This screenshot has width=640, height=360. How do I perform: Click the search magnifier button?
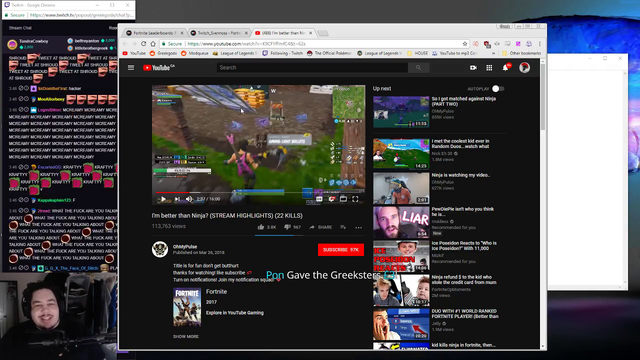click(x=418, y=68)
